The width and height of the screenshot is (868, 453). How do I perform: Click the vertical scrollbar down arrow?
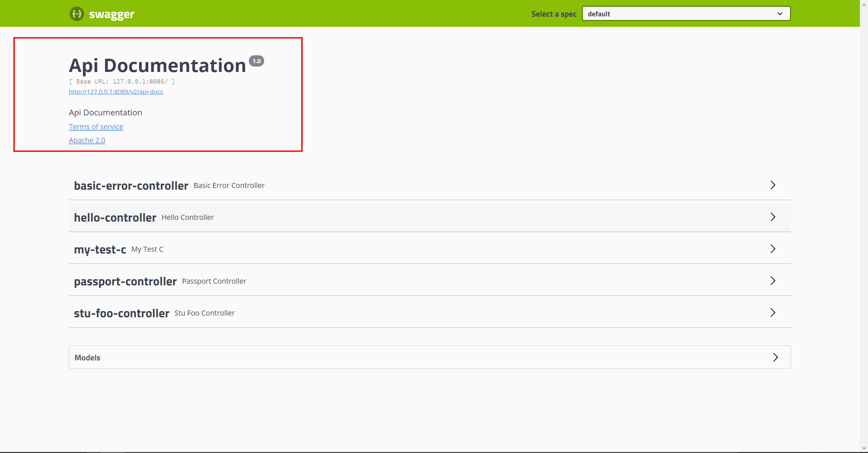click(x=864, y=449)
